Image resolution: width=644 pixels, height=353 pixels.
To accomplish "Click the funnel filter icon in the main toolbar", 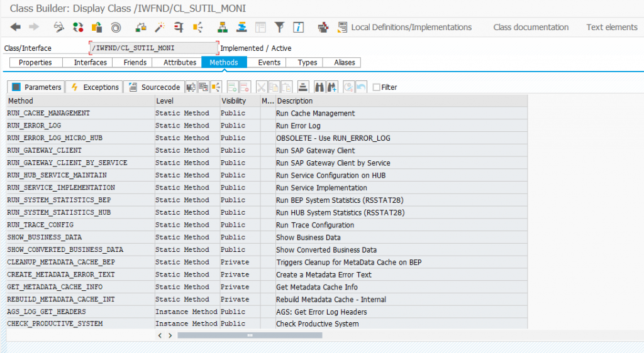I will point(279,27).
